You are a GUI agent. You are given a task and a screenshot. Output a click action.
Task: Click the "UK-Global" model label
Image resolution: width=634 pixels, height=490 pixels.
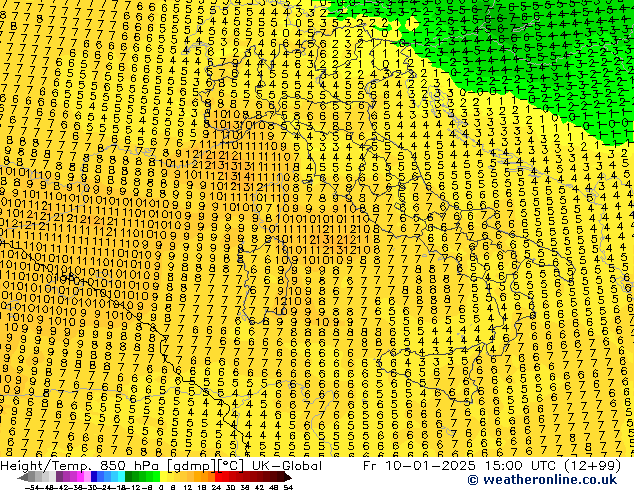[287, 466]
